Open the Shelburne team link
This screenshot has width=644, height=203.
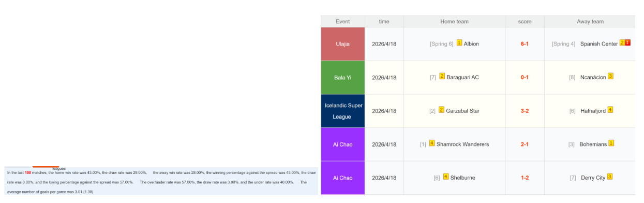pos(462,178)
